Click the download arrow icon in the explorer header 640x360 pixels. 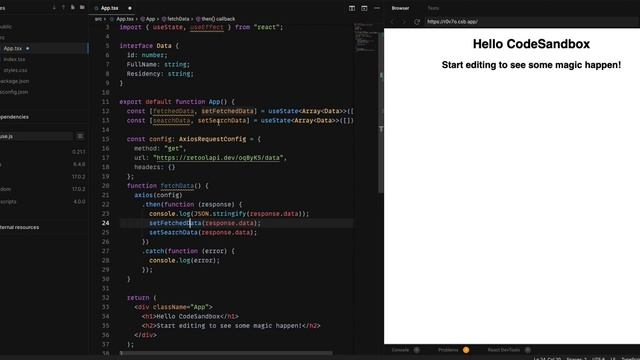pyautogui.click(x=54, y=7)
